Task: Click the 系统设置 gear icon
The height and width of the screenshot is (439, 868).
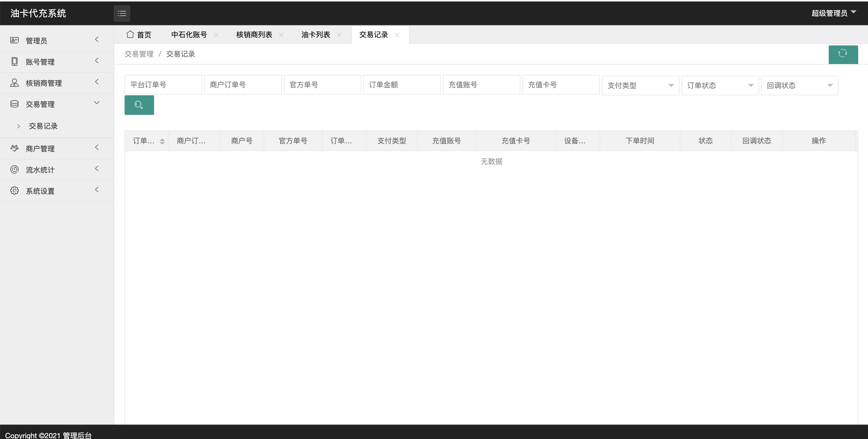Action: coord(14,191)
